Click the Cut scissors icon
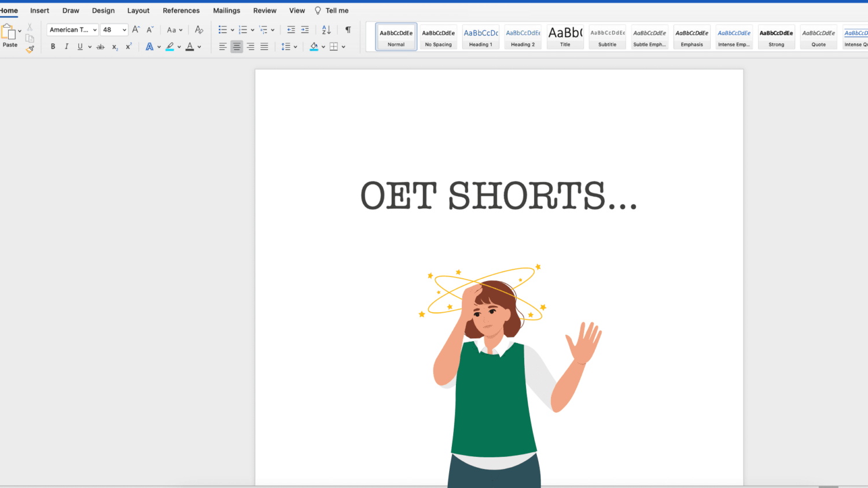The height and width of the screenshot is (488, 868). [x=30, y=27]
